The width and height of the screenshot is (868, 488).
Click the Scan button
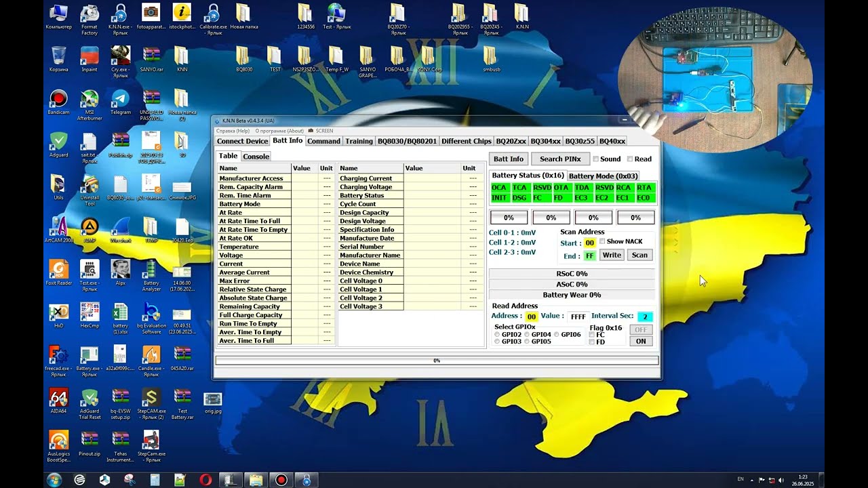tap(639, 256)
